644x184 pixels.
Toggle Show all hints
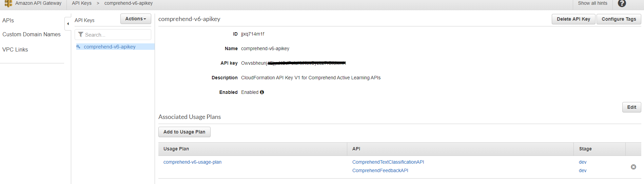pyautogui.click(x=592, y=3)
